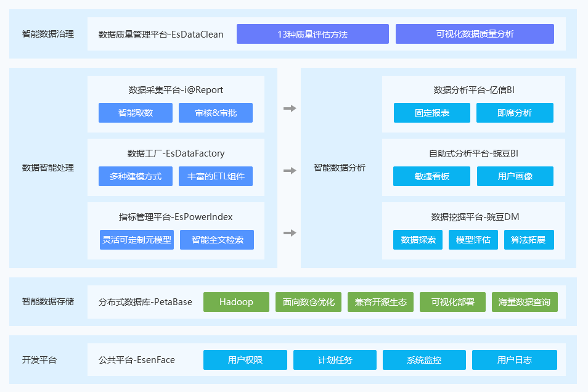Select 即席分析 in 亿信BI
588x392 pixels.
pyautogui.click(x=515, y=113)
